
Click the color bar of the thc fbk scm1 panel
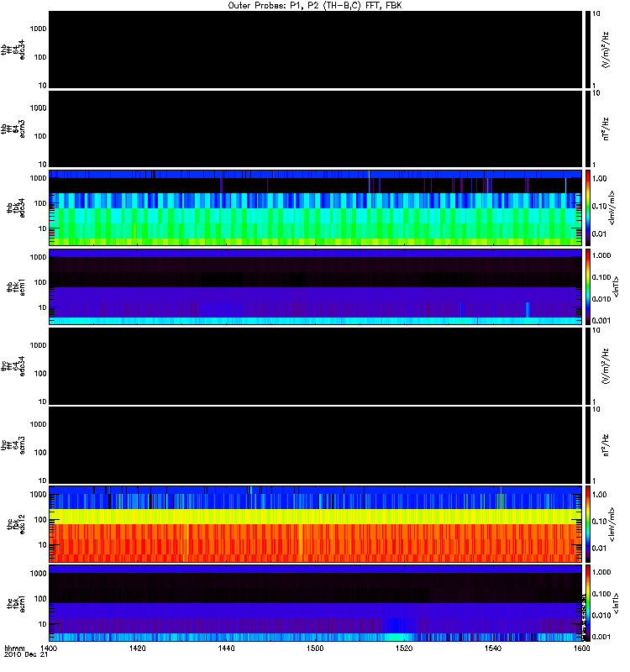point(588,602)
